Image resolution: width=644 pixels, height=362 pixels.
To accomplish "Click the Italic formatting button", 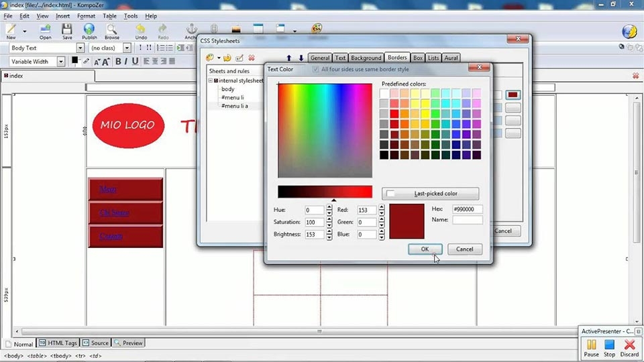I will (x=125, y=62).
